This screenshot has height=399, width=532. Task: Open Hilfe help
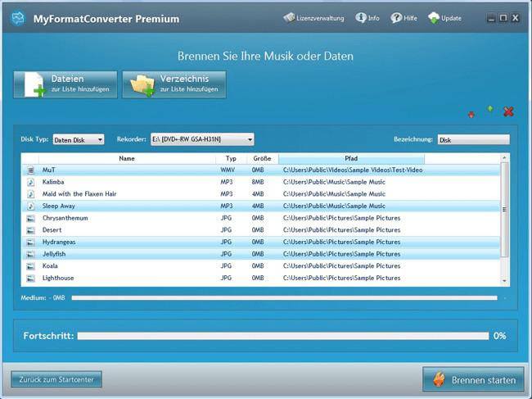tap(404, 18)
